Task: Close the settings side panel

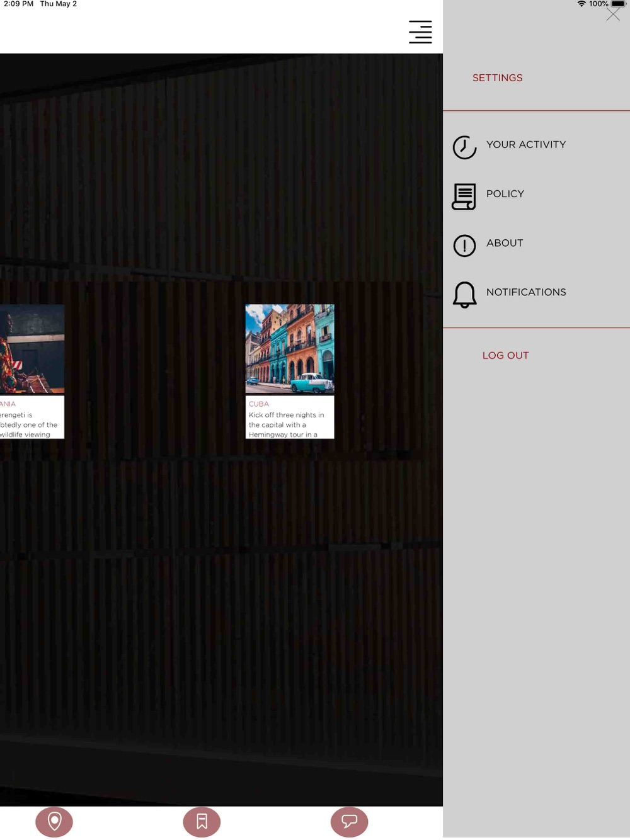Action: (x=613, y=14)
